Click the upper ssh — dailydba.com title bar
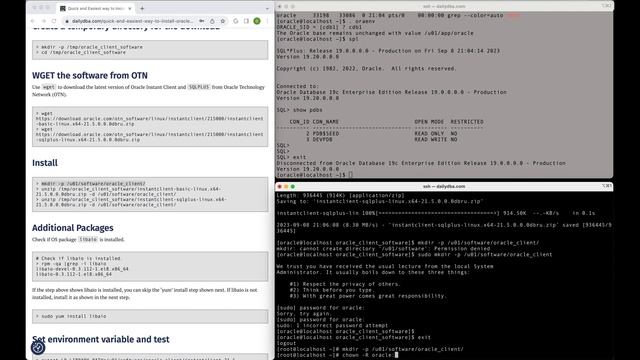The width and height of the screenshot is (640, 360). [444, 6]
